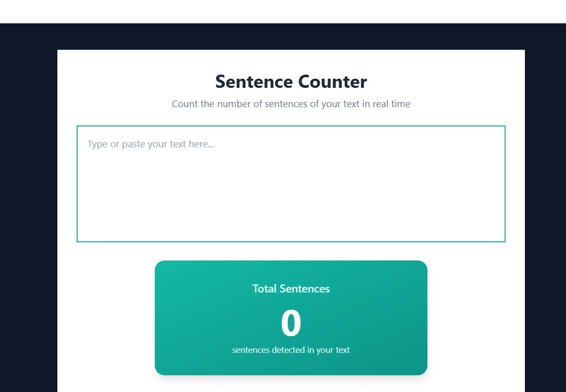Click the subtitle about real time counting
Screen dimensions: 566x392
tap(291, 104)
